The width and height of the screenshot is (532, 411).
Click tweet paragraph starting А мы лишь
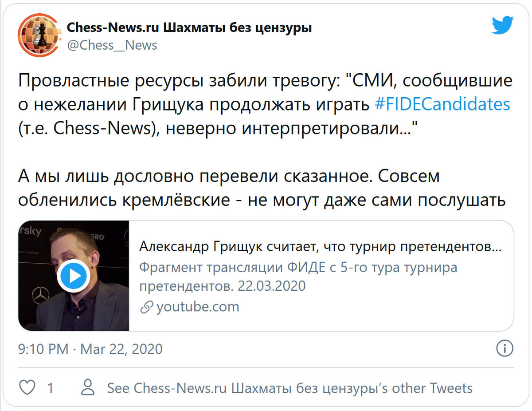click(x=262, y=188)
